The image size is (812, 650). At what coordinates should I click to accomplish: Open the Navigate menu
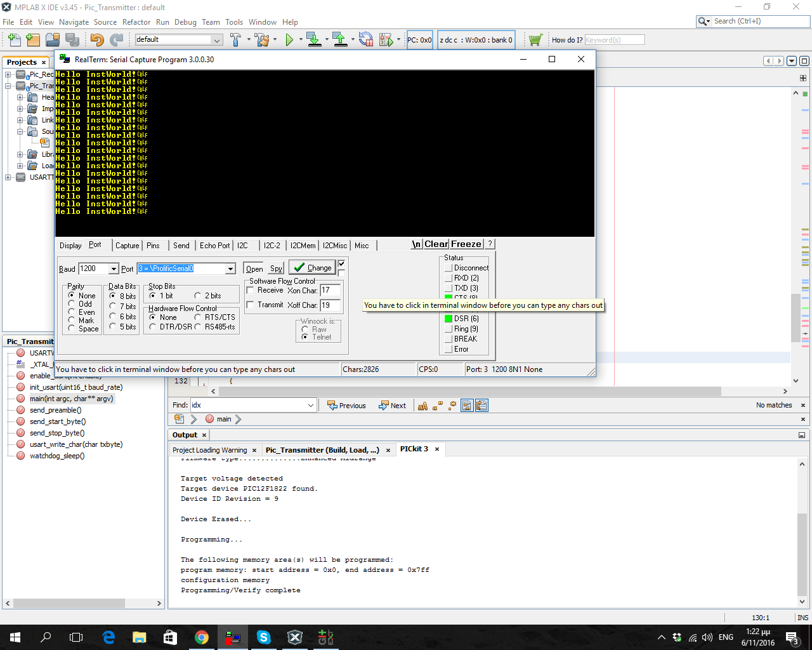74,22
